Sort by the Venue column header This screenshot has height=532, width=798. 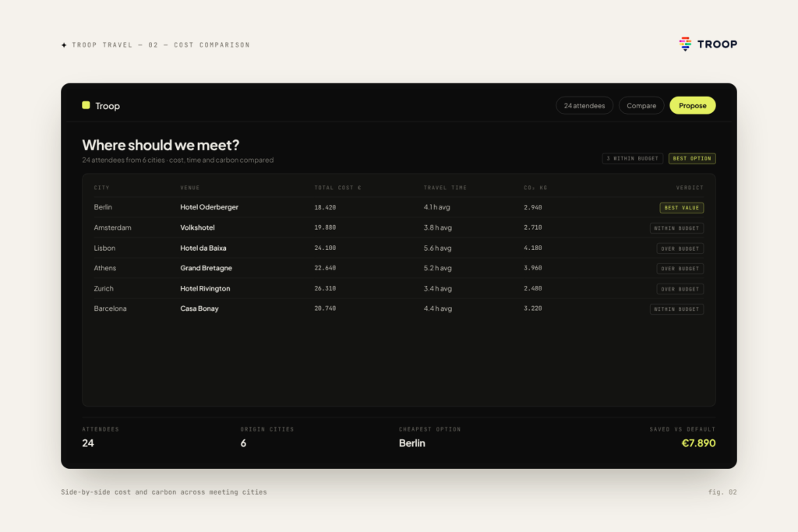coord(190,188)
